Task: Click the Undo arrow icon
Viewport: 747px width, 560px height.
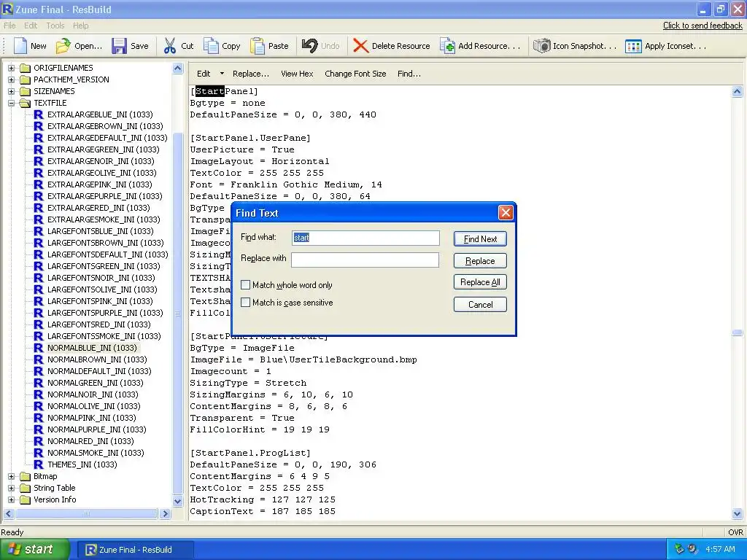Action: 309,46
